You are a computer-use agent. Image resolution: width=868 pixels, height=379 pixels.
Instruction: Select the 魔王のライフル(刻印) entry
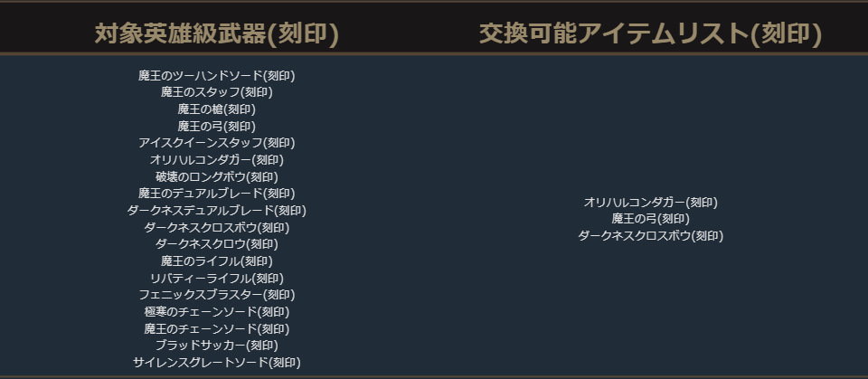click(x=217, y=261)
